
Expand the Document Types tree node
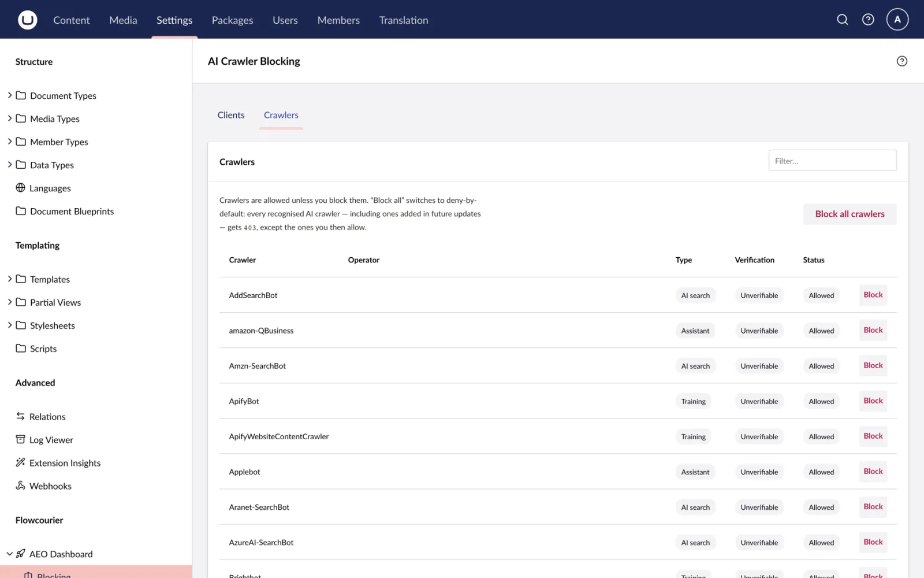9,95
